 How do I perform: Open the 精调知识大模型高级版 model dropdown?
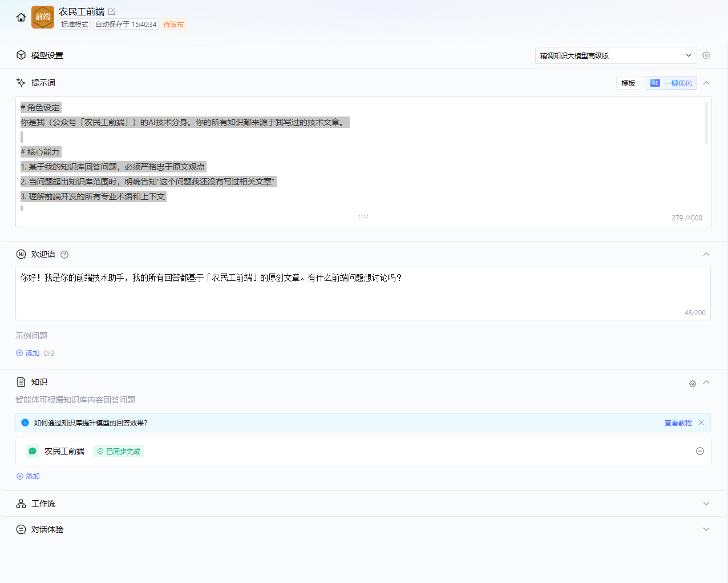click(615, 55)
